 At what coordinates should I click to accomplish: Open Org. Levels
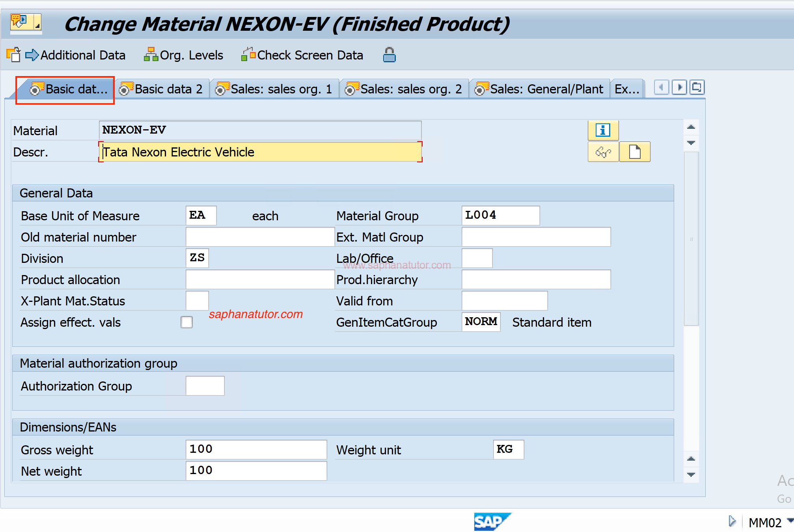point(184,55)
